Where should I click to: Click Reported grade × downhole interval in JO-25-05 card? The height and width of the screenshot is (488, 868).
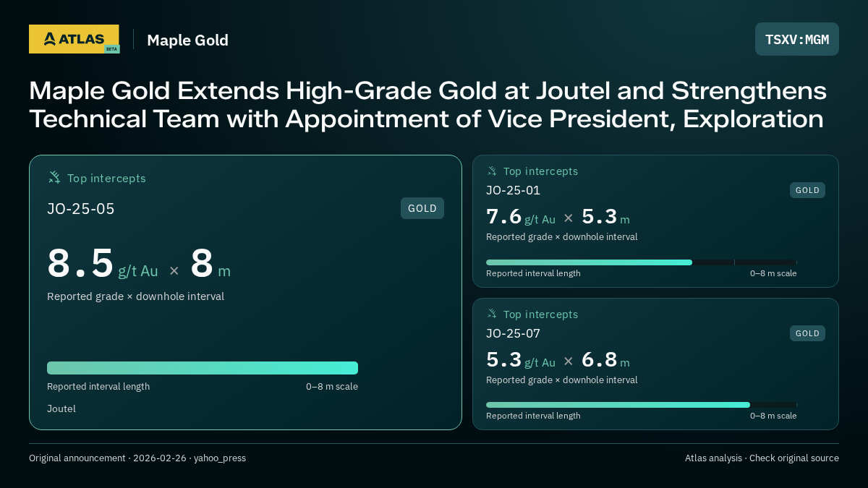135,296
